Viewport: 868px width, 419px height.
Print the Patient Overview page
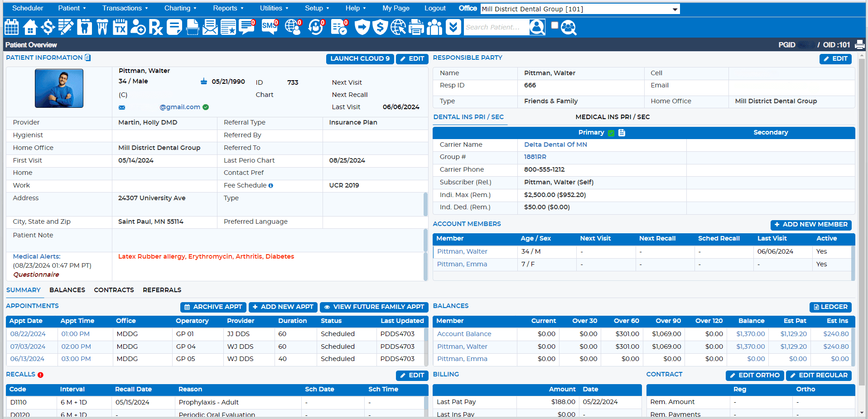pos(859,45)
